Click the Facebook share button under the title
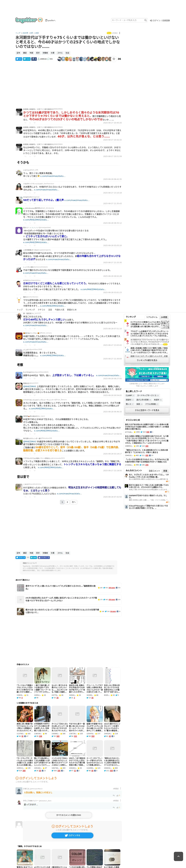This screenshot has width=186, height=868. click(x=34, y=59)
